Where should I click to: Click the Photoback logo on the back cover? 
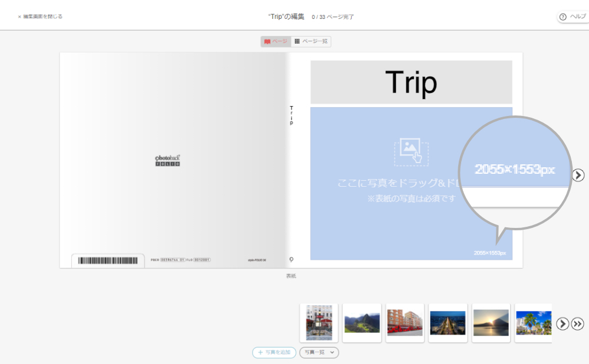pyautogui.click(x=167, y=160)
